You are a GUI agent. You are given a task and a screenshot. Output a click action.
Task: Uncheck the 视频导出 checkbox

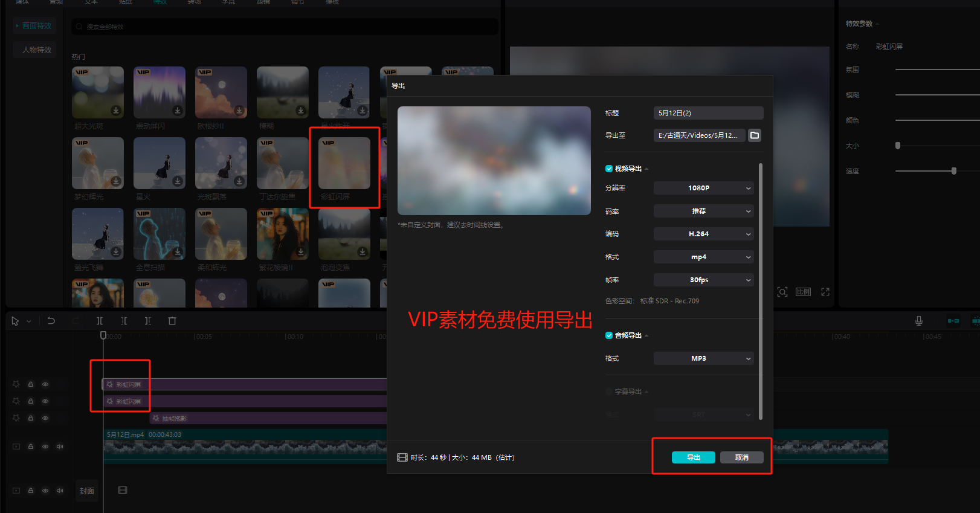point(609,169)
